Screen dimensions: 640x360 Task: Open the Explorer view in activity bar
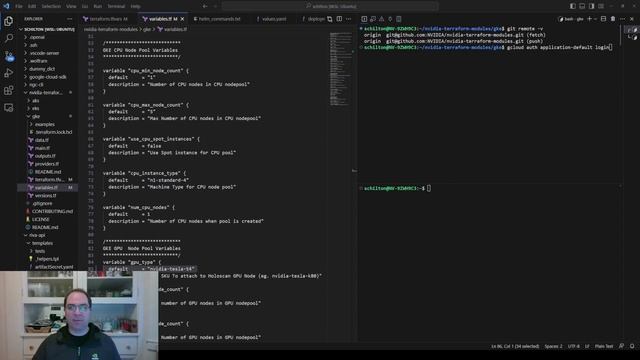pos(9,21)
